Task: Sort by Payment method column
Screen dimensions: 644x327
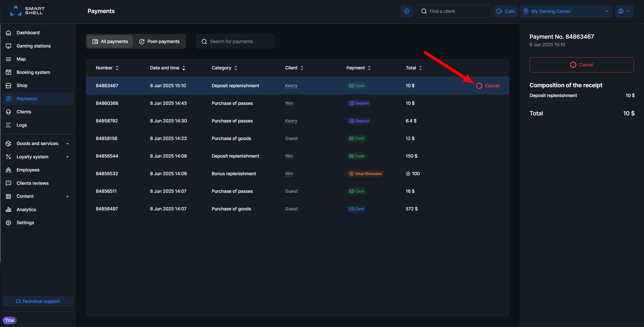Action: tap(359, 68)
